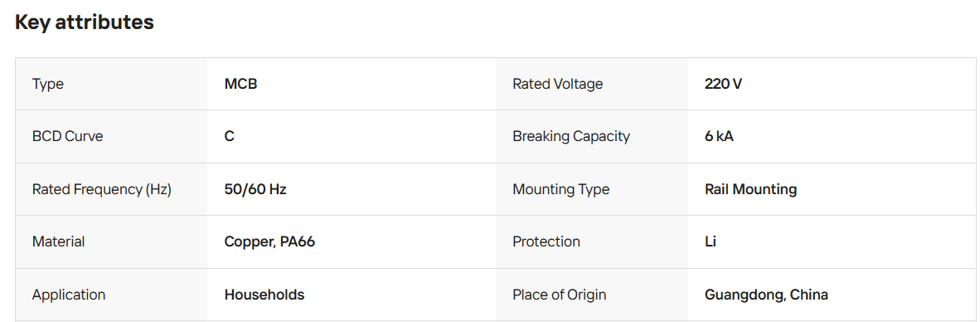
Task: Select the Rated Frequency (Hz) label
Action: [x=102, y=189]
